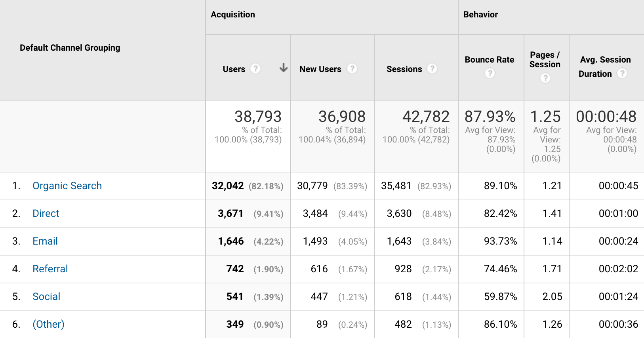
Task: Sort by Bounce Rate column header
Action: [489, 60]
